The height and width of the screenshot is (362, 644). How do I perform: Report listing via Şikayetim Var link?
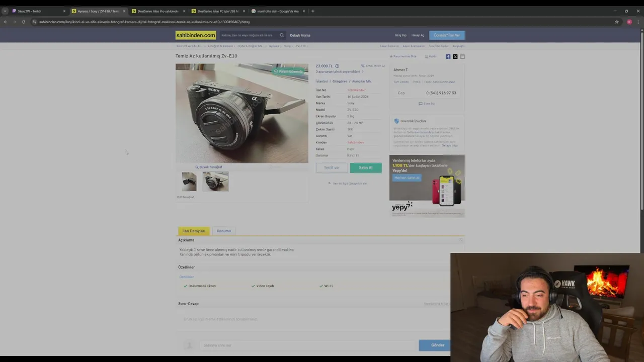pyautogui.click(x=348, y=184)
